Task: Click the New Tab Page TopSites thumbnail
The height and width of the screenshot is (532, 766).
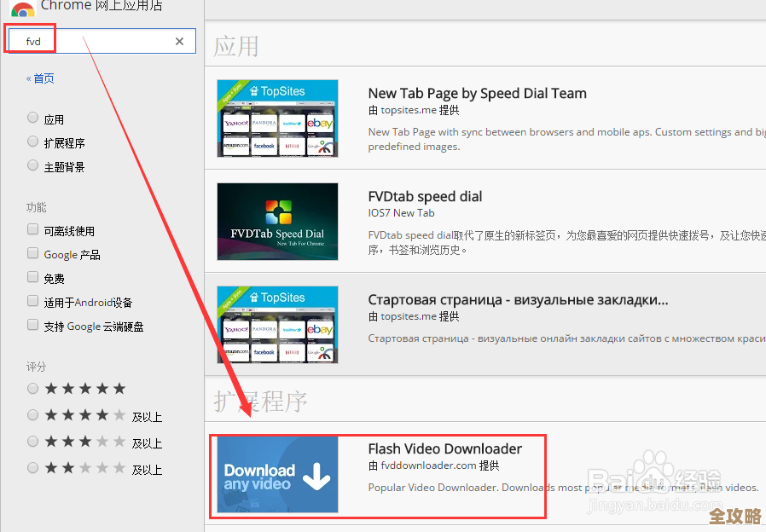Action: pos(277,118)
